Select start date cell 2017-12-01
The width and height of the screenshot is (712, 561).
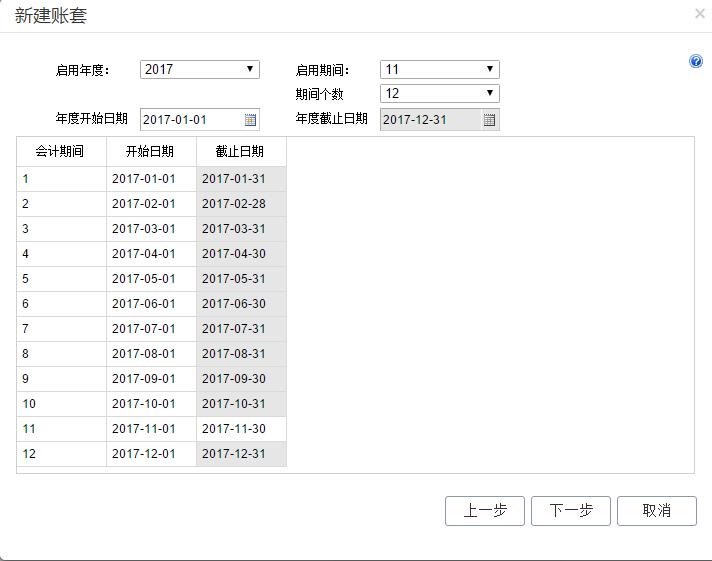coord(151,454)
